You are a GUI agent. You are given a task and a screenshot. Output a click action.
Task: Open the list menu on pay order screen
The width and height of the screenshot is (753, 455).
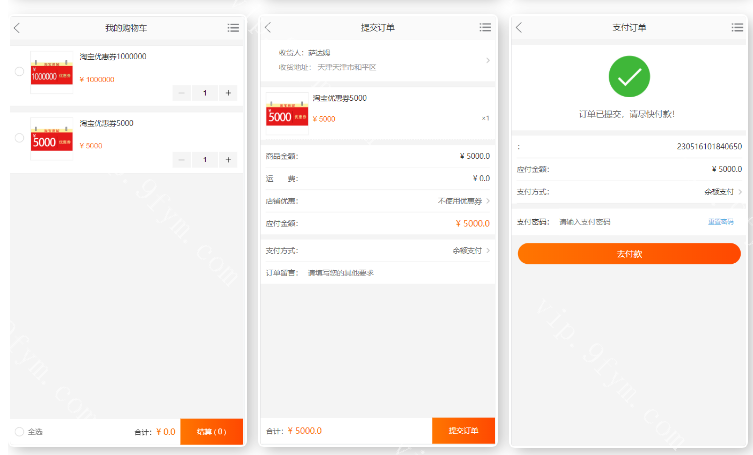click(x=736, y=28)
